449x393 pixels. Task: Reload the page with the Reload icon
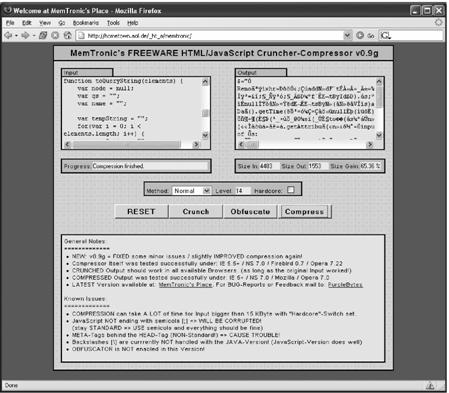[43, 35]
